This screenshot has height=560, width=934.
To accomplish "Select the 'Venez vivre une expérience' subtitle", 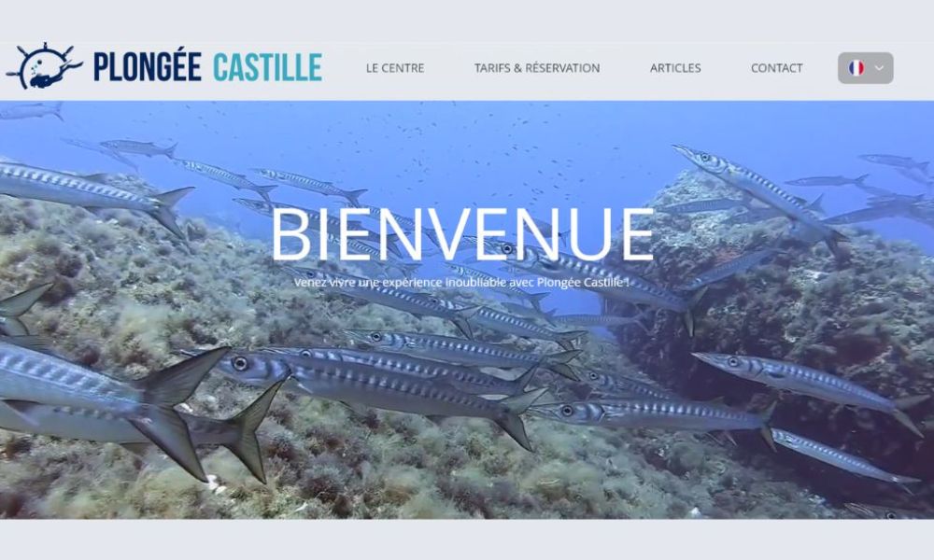I will (461, 282).
